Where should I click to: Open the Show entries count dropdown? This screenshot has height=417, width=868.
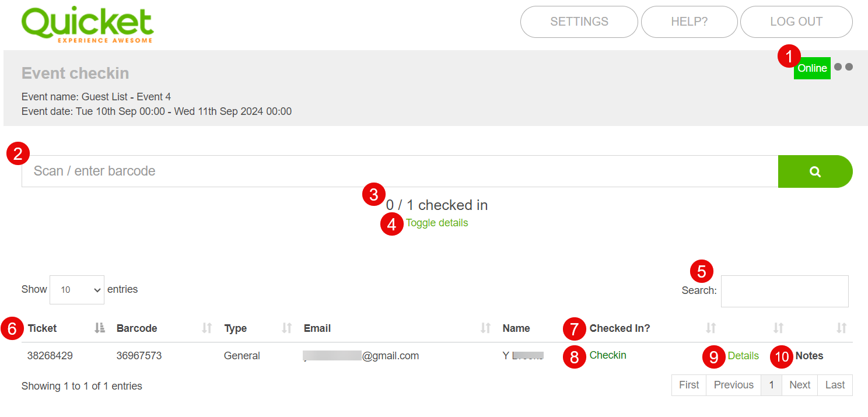pos(77,290)
